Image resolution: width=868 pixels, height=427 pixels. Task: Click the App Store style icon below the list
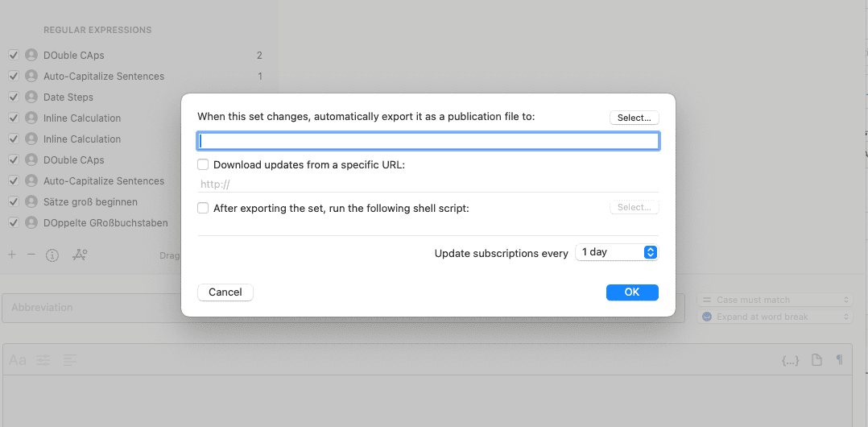pyautogui.click(x=80, y=255)
